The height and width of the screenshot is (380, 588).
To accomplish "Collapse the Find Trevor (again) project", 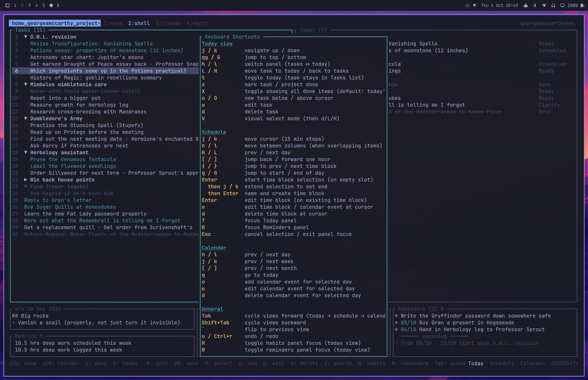I will [x=26, y=187].
